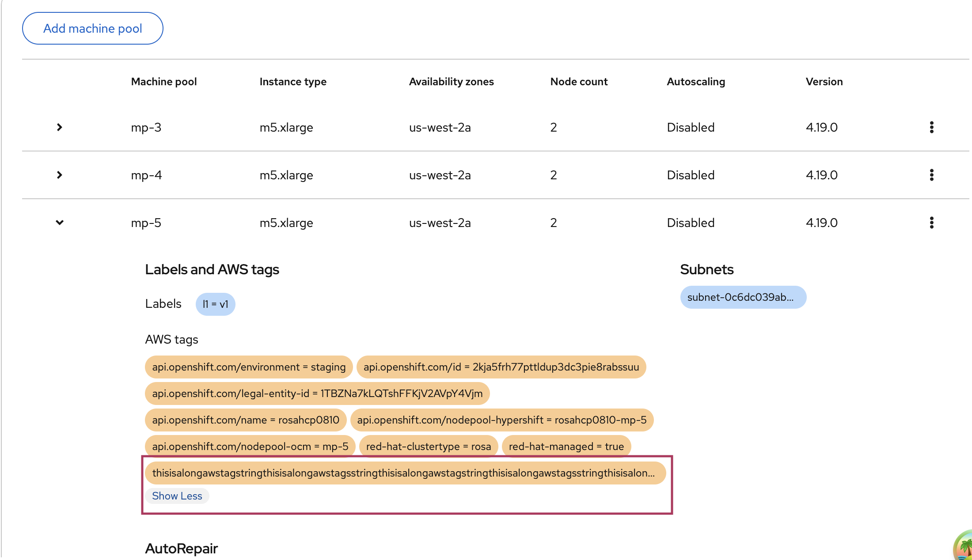Viewport: 972px width, 560px height.
Task: Click the long truncated AWS tag chip
Action: 405,473
